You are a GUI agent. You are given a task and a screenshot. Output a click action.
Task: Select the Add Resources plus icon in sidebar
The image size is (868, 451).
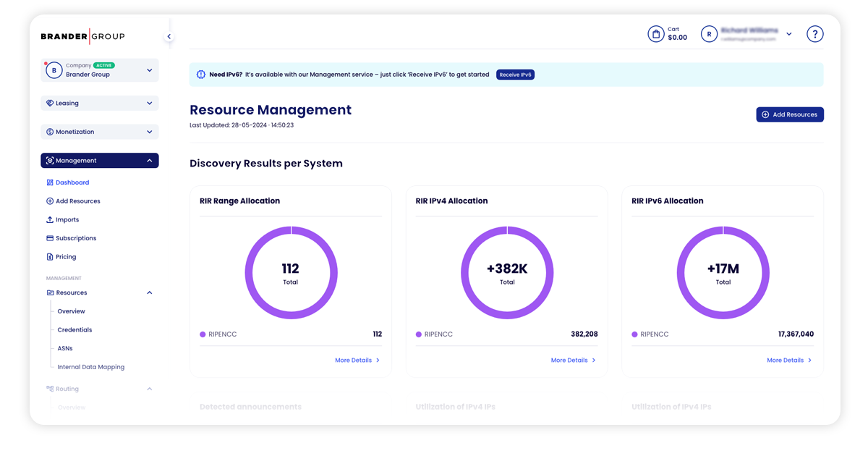(x=51, y=201)
